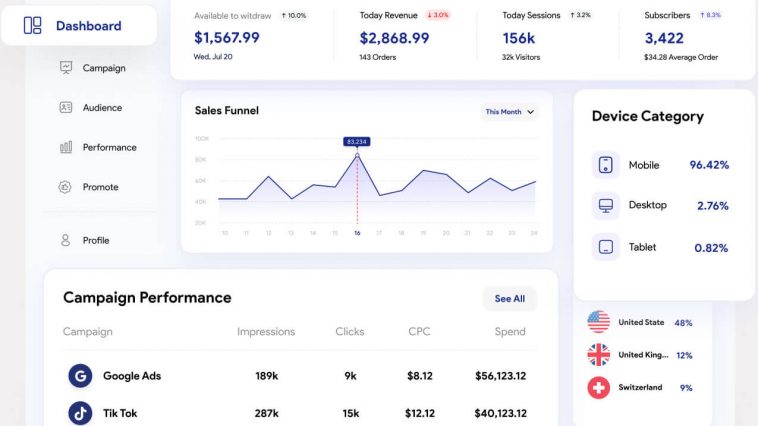758x426 pixels.
Task: Click the $34.28 Average Order label
Action: click(x=681, y=57)
